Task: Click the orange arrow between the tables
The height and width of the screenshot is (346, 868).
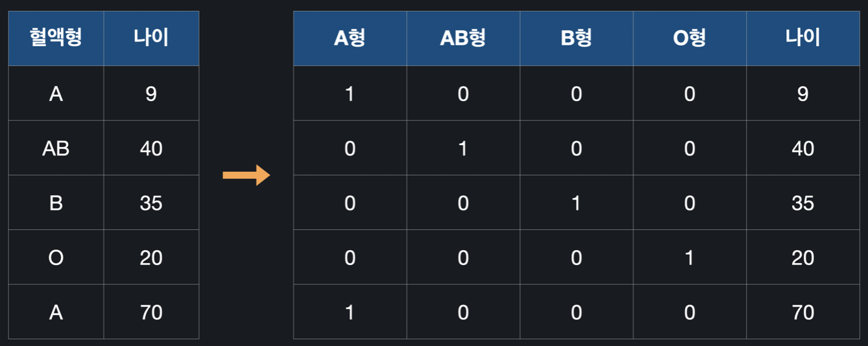Action: coord(246,175)
